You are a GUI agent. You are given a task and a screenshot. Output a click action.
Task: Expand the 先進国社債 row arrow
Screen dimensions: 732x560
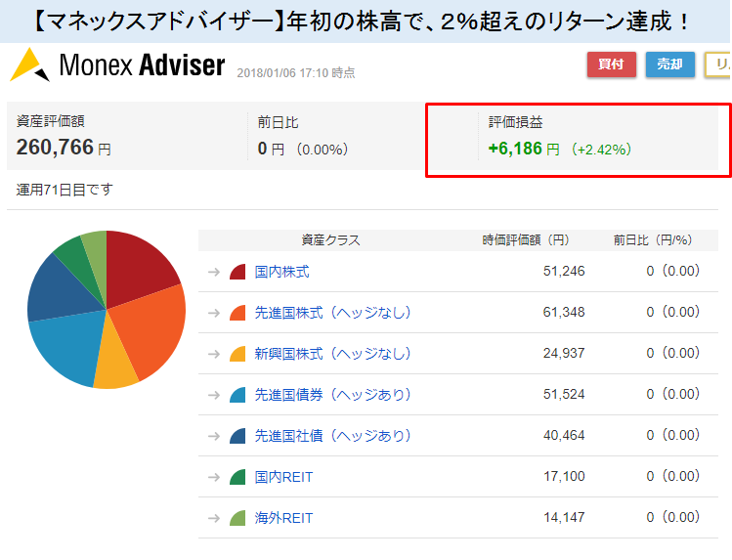tap(214, 436)
